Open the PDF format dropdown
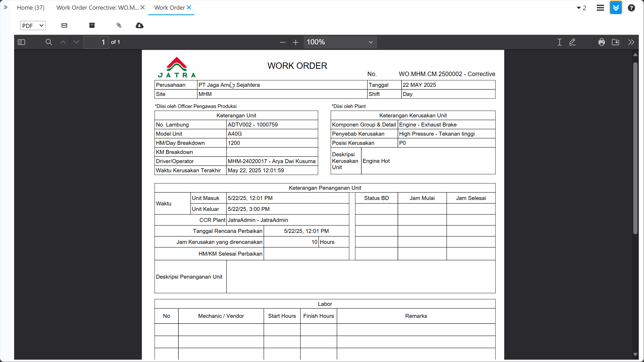Image resolution: width=644 pixels, height=362 pixels. (x=33, y=26)
